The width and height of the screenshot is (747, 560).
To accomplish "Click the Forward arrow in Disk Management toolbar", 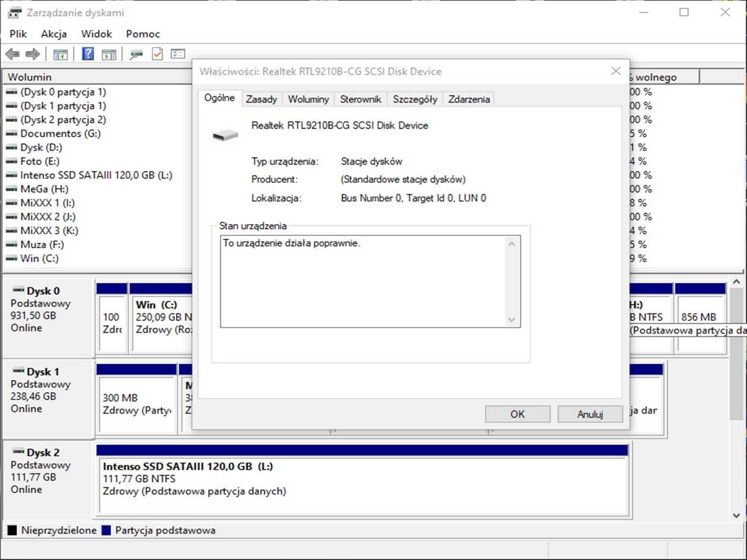I will click(33, 54).
